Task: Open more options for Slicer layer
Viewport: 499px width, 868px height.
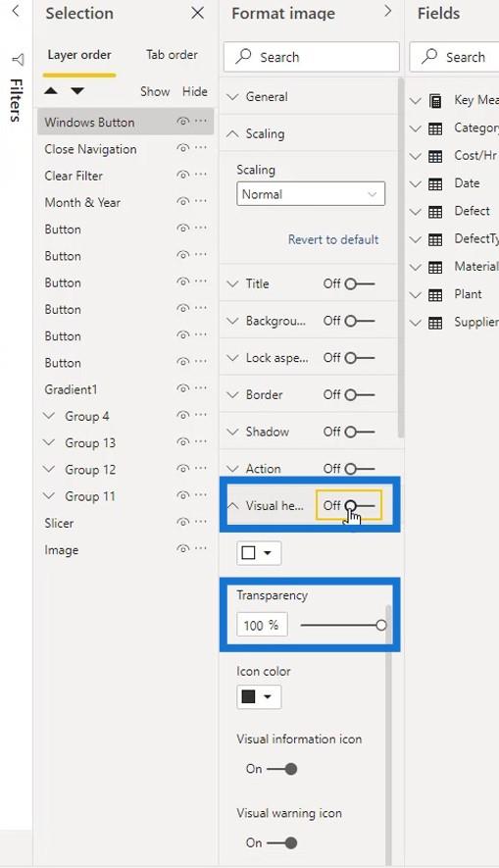Action: [201, 522]
